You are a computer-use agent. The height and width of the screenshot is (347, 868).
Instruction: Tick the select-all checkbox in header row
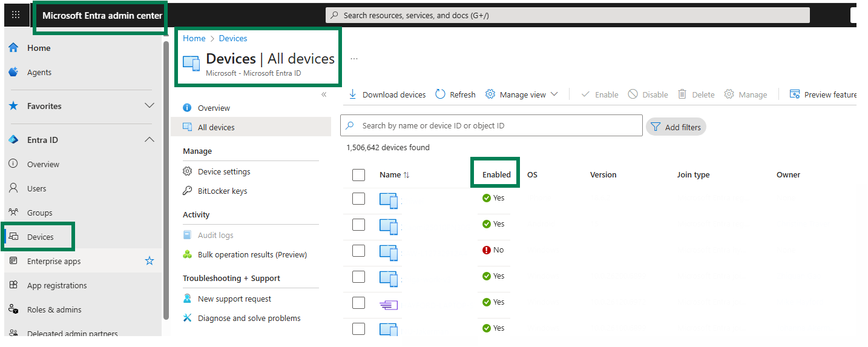coord(359,175)
